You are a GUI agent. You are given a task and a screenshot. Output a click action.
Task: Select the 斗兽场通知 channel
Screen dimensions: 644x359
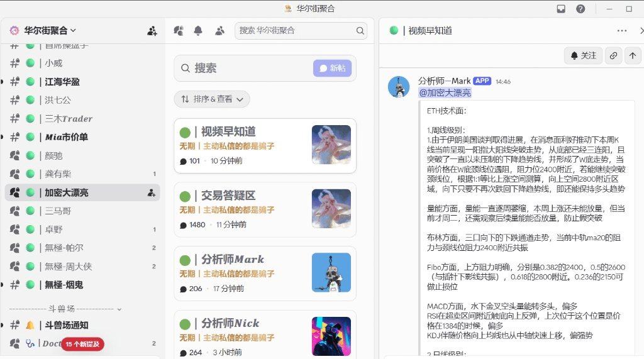point(66,325)
